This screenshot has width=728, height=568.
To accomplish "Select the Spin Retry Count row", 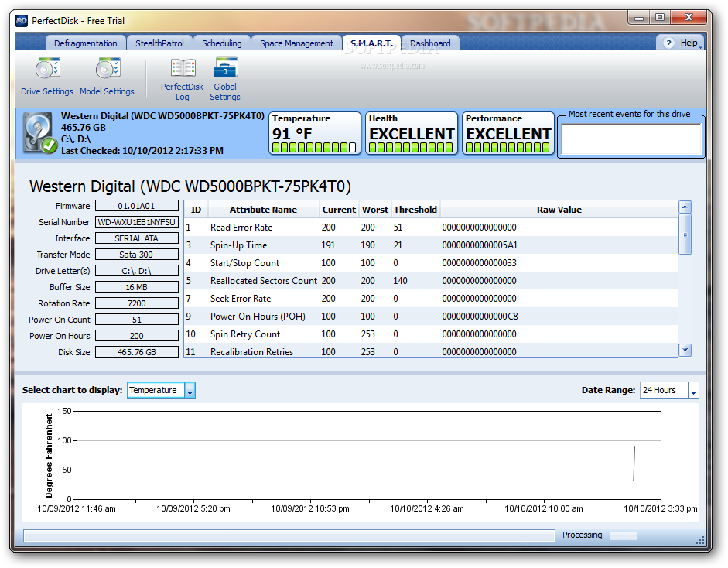I will pyautogui.click(x=432, y=334).
